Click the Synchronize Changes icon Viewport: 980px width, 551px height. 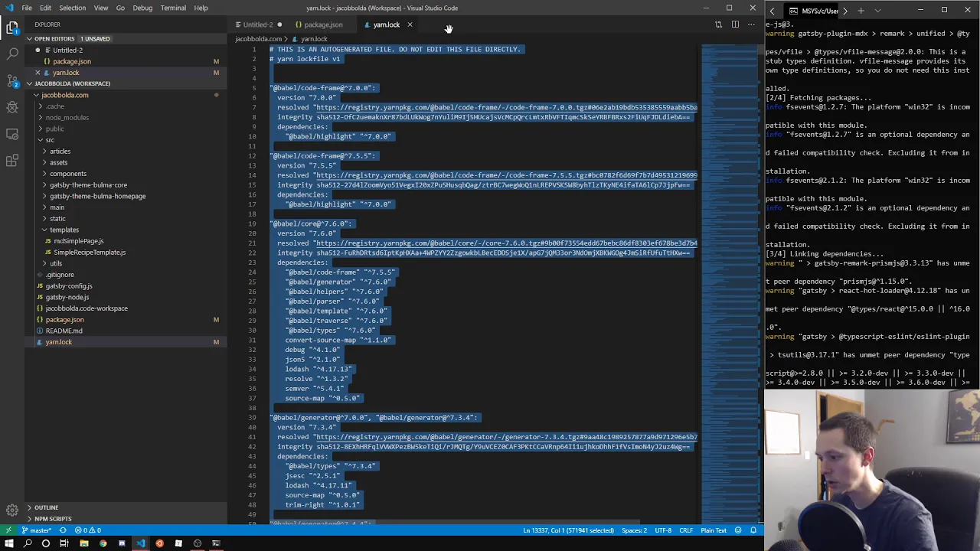click(63, 530)
